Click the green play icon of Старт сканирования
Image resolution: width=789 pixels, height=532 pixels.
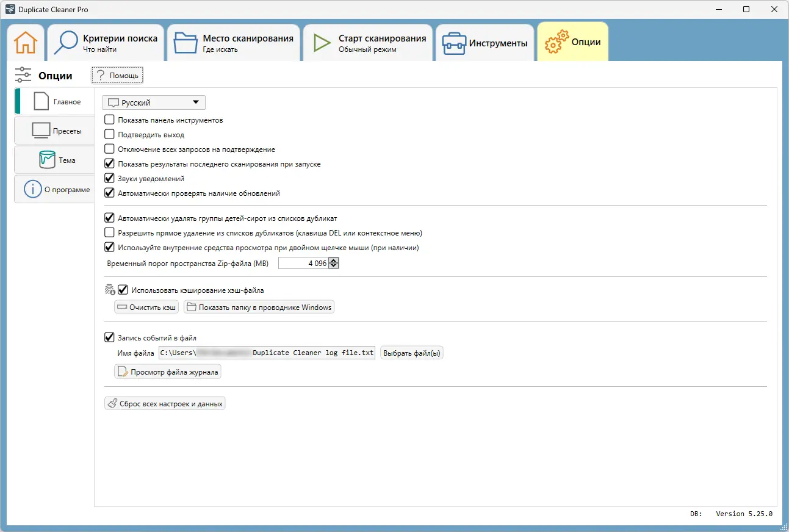[x=321, y=43]
